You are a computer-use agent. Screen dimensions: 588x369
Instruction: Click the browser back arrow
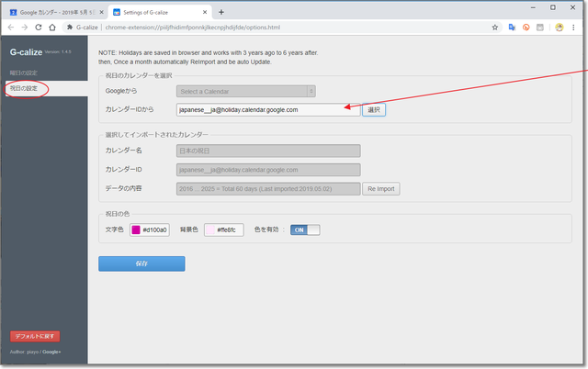click(10, 28)
